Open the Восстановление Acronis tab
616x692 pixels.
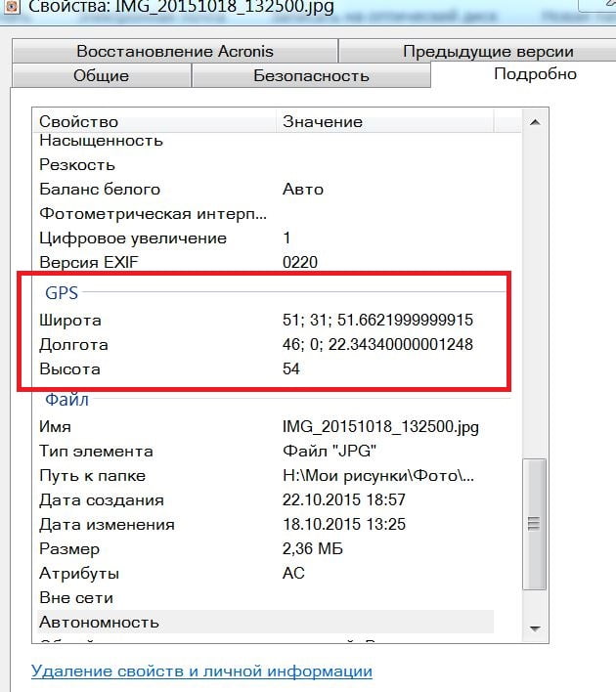175,51
